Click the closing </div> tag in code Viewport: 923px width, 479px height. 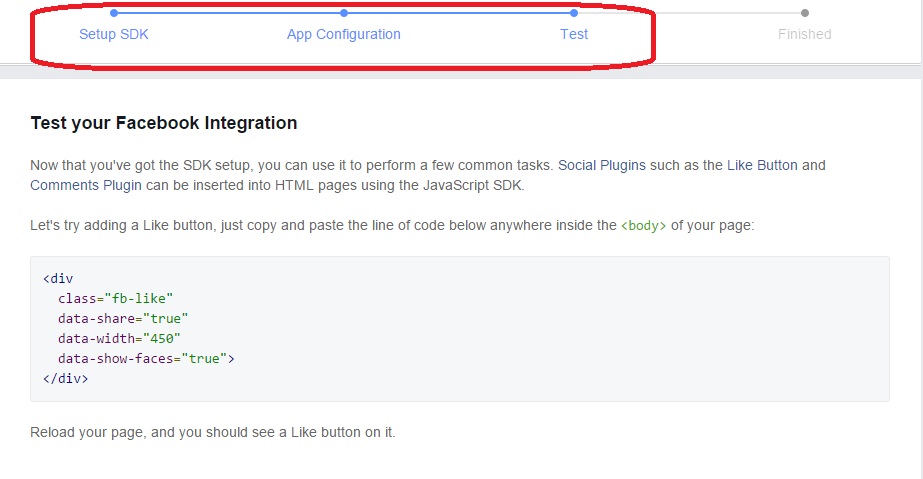pyautogui.click(x=65, y=379)
